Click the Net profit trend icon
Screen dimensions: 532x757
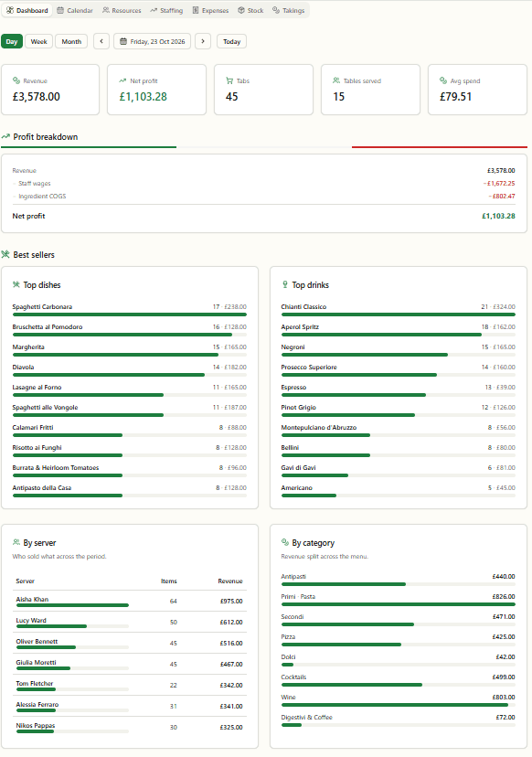pos(122,80)
